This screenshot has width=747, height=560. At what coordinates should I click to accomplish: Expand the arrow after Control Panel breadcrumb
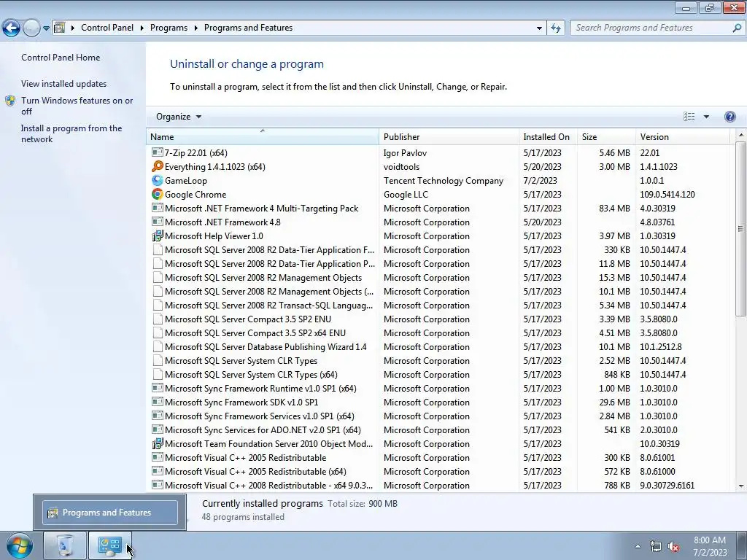(x=142, y=28)
